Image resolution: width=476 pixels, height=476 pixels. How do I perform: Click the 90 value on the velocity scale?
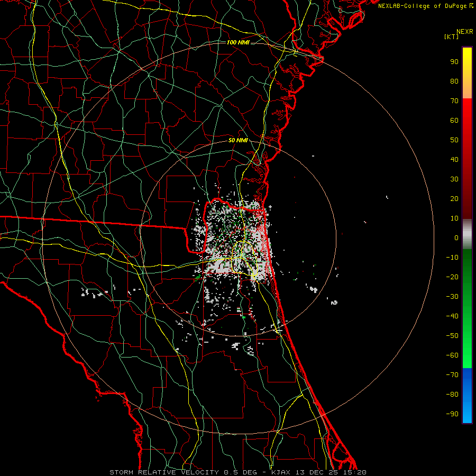[x=454, y=62]
